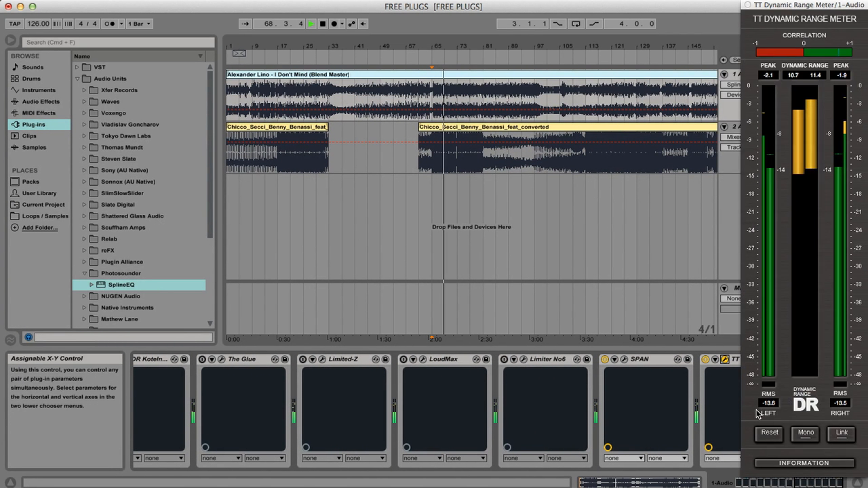Collapse the Photosounder folder
868x488 pixels.
click(85, 273)
